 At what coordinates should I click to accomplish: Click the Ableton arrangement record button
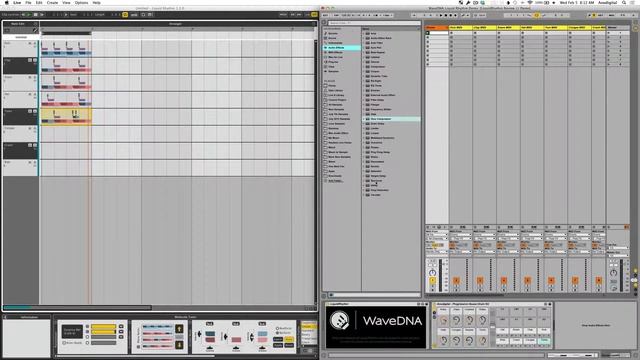[x=451, y=15]
